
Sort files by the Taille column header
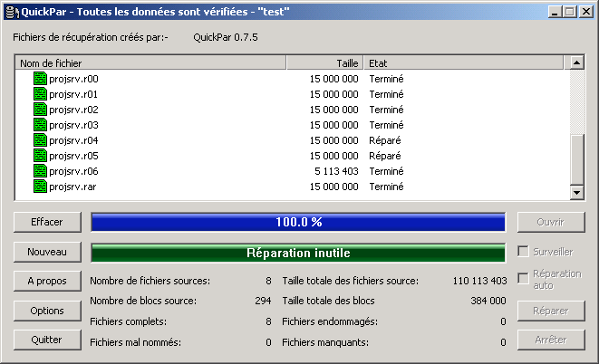tap(324, 63)
